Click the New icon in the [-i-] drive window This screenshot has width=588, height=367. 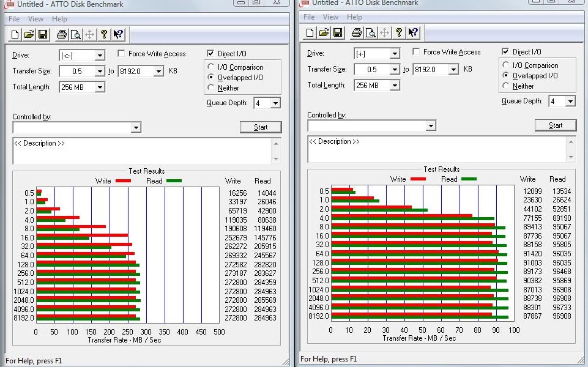pos(310,32)
